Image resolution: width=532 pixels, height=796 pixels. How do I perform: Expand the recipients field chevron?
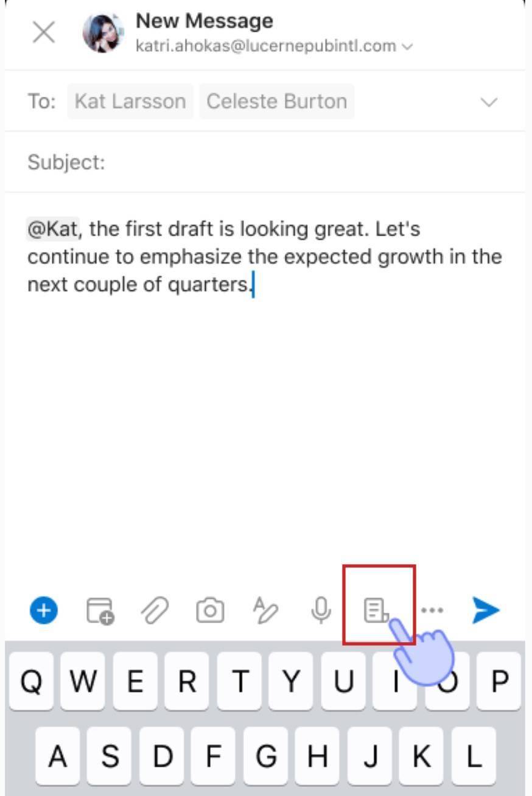tap(489, 102)
